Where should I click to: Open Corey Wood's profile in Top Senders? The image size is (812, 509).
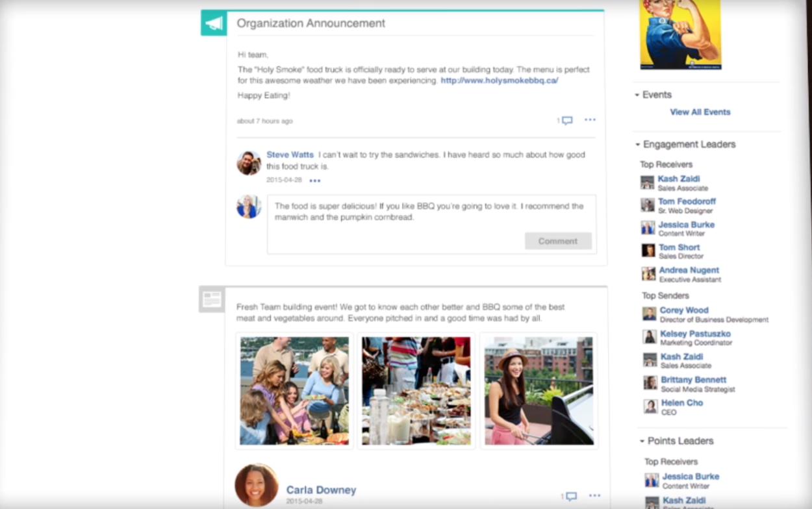pos(683,310)
